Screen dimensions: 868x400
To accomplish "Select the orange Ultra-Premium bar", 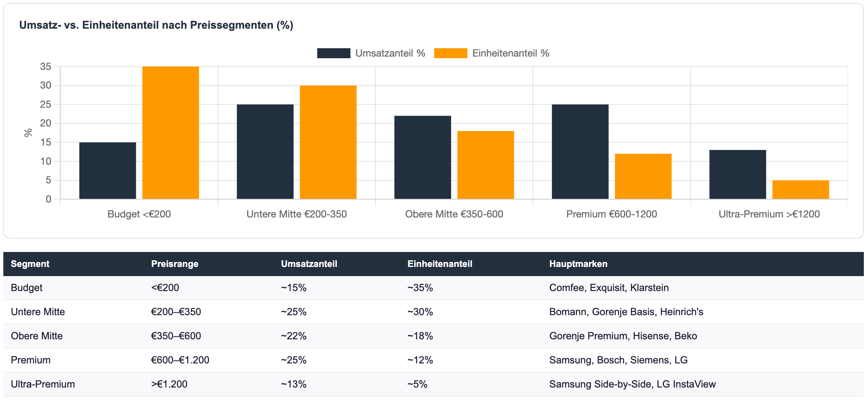I will click(800, 190).
